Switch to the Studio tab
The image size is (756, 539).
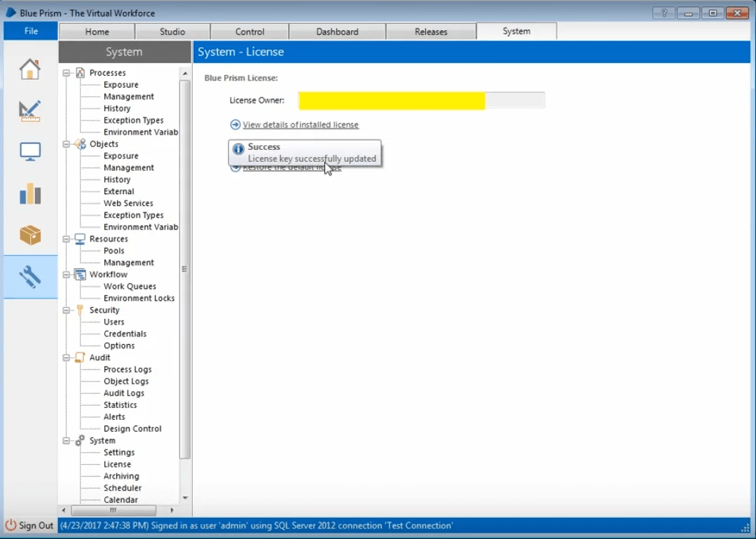(x=172, y=32)
